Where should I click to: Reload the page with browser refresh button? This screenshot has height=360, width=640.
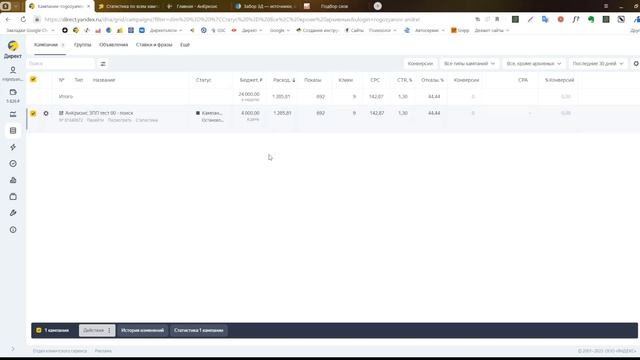(23, 19)
